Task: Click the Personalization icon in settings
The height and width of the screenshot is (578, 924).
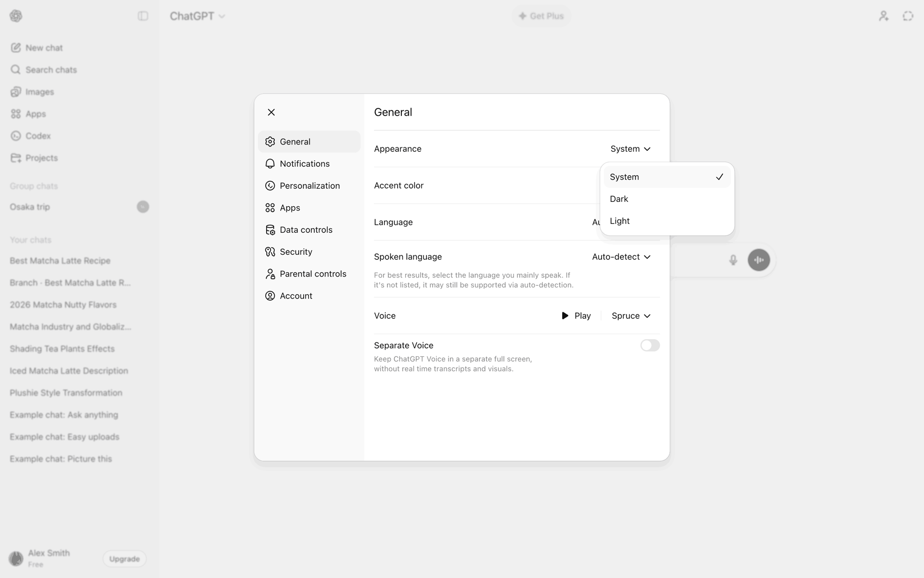Action: [x=270, y=186]
